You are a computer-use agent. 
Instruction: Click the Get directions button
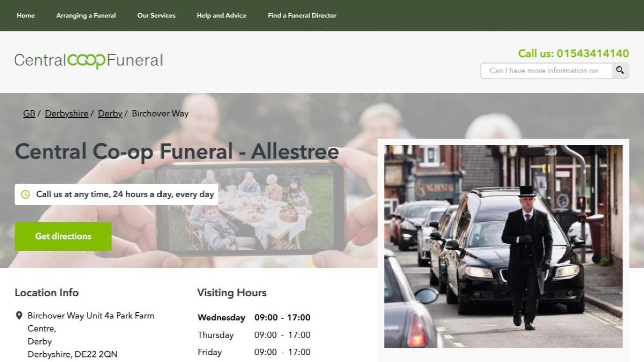(x=63, y=236)
